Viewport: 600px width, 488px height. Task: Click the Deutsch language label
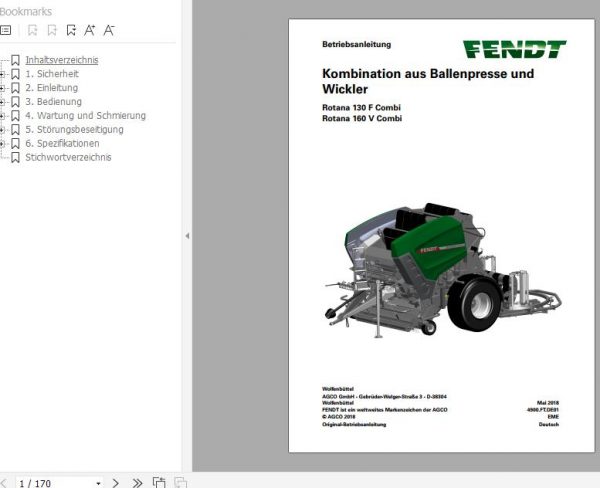[549, 424]
